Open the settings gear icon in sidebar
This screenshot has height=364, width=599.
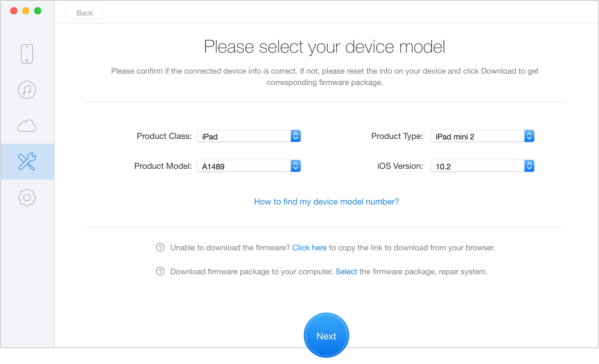point(27,198)
